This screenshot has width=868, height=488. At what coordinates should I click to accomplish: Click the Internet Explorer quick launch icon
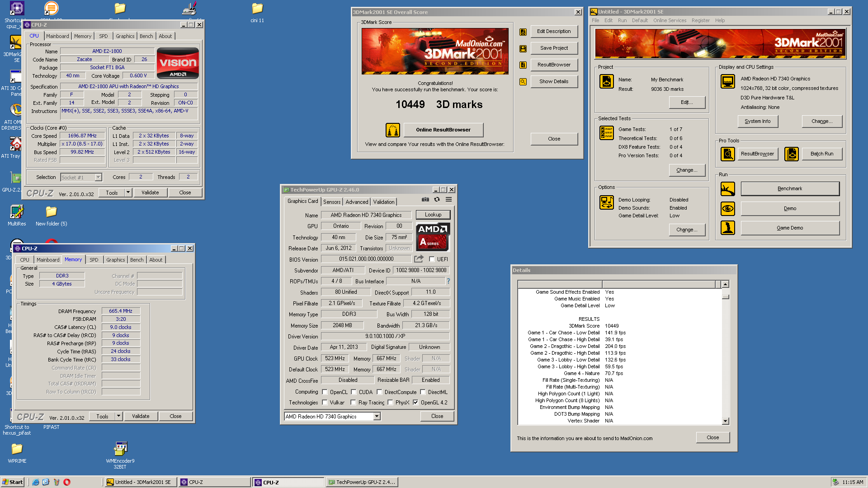pos(36,482)
